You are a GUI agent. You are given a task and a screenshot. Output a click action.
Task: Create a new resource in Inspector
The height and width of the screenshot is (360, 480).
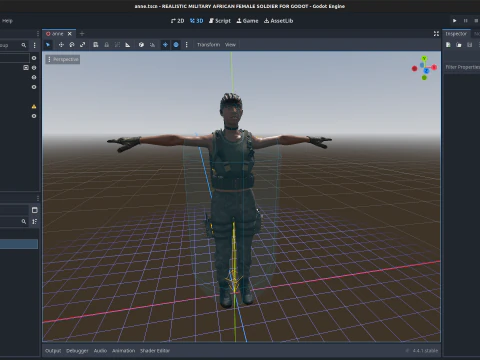(x=448, y=45)
